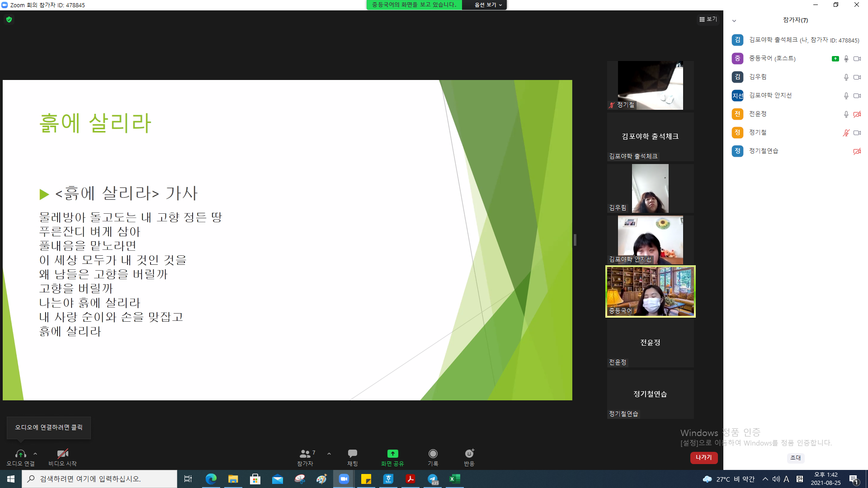
Task: Click disabled camera icon for 정기철연습
Action: (857, 151)
